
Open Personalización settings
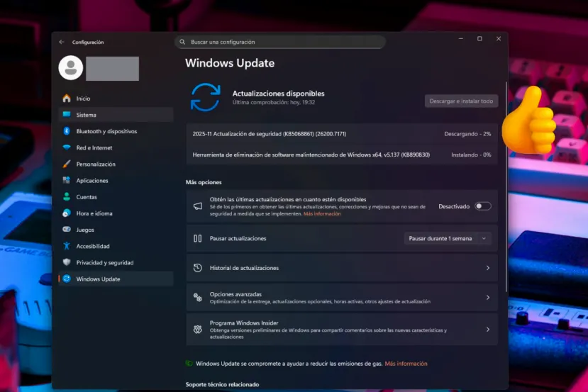(x=116, y=164)
